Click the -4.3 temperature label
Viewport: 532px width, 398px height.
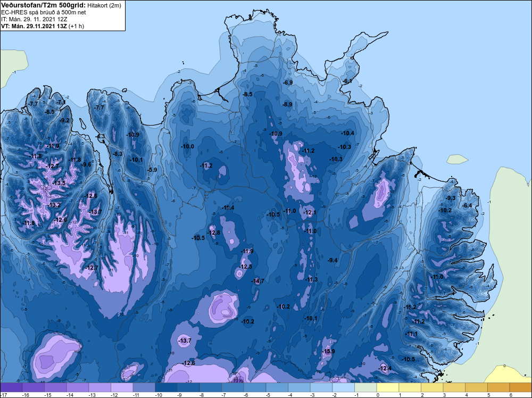point(100,136)
